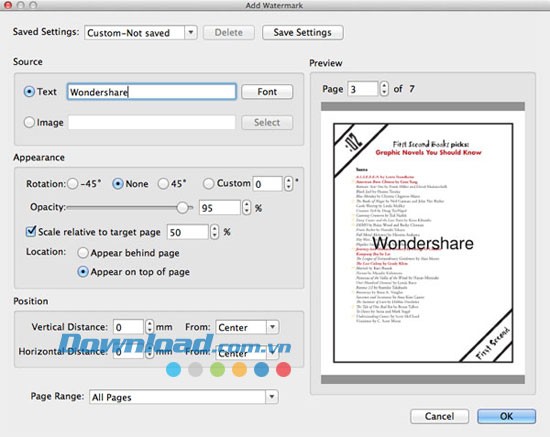Confirm the watermark with OK
Viewport: 550px width, 437px height.
click(507, 416)
